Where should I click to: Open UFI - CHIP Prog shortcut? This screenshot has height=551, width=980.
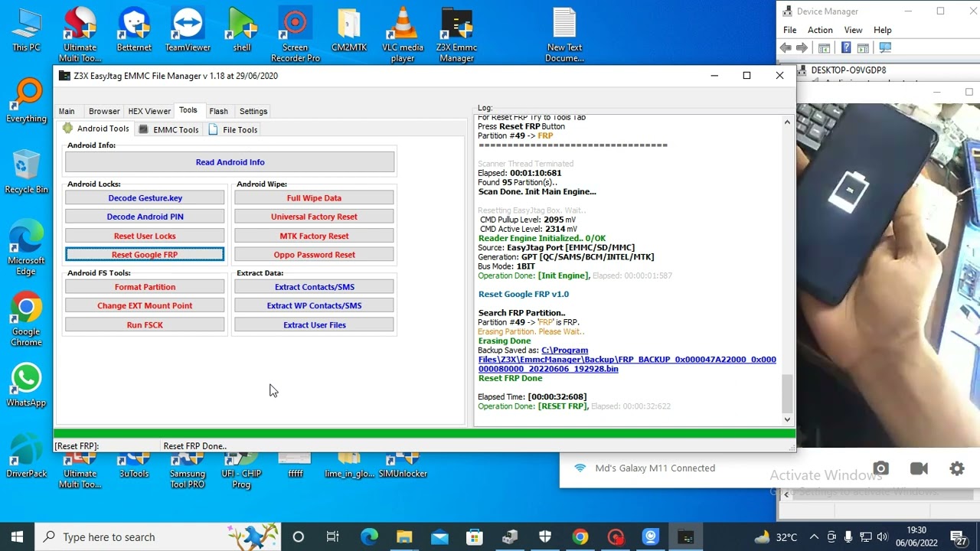(241, 470)
